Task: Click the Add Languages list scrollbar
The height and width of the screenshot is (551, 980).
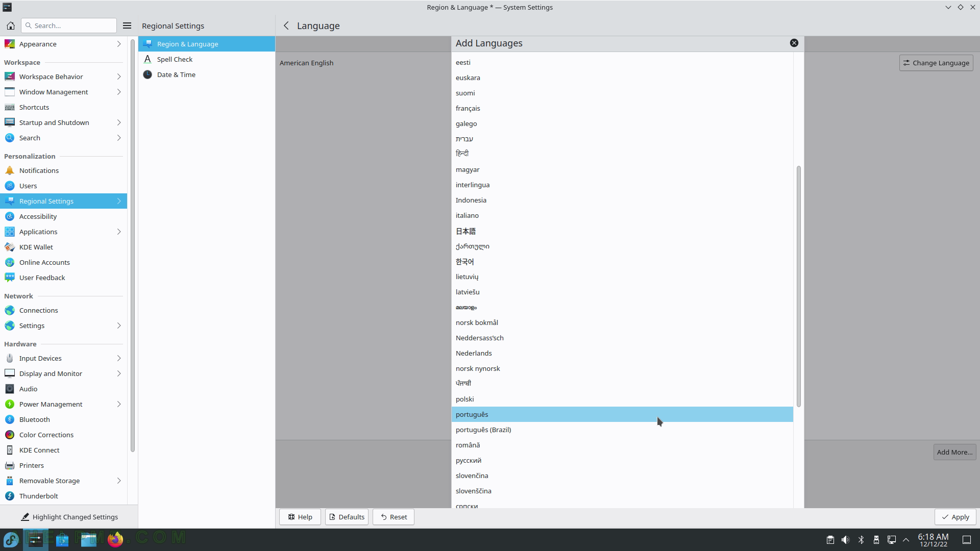Action: pos(799,286)
